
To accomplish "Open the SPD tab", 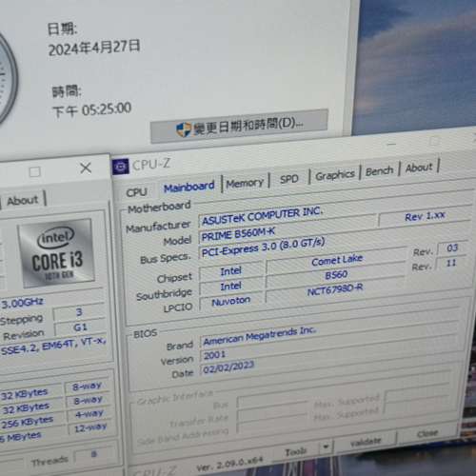I will [289, 179].
